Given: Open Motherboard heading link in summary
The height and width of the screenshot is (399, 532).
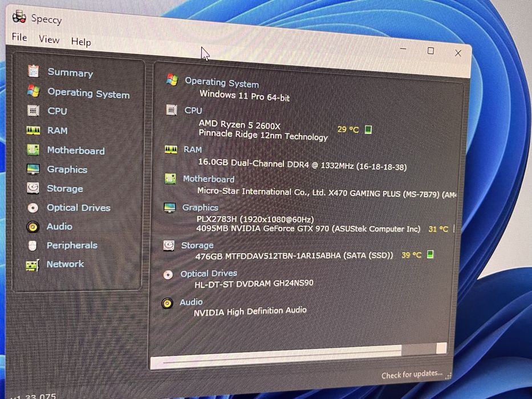Looking at the screenshot, I should coord(209,179).
